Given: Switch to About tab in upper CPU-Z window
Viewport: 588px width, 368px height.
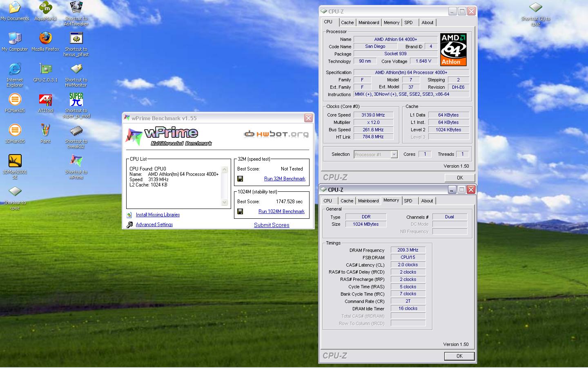Looking at the screenshot, I should click(x=428, y=22).
